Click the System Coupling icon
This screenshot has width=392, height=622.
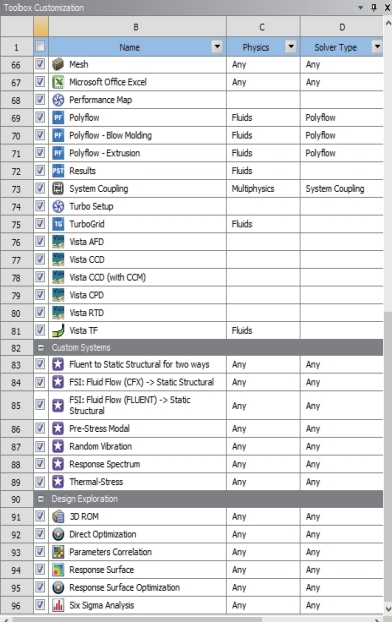pyautogui.click(x=58, y=188)
